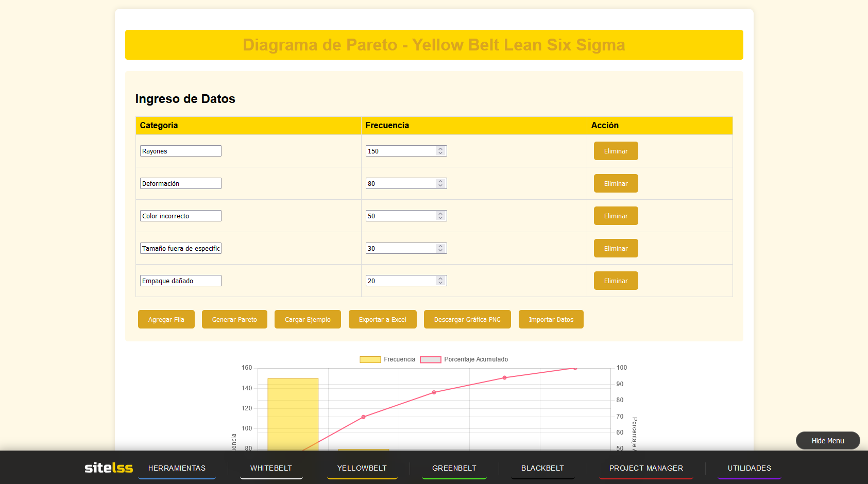Click the Hide Menu button
Screen dimensions: 868x484
(827, 441)
